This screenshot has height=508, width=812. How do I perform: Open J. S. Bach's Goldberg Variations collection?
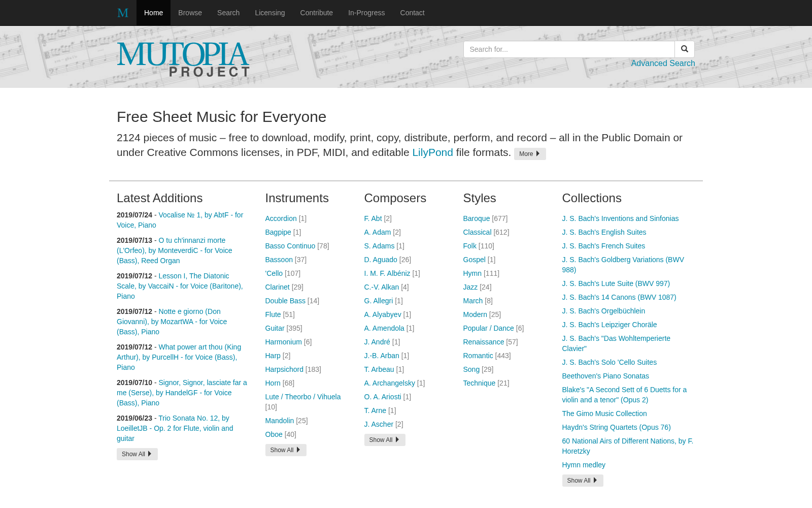click(623, 265)
